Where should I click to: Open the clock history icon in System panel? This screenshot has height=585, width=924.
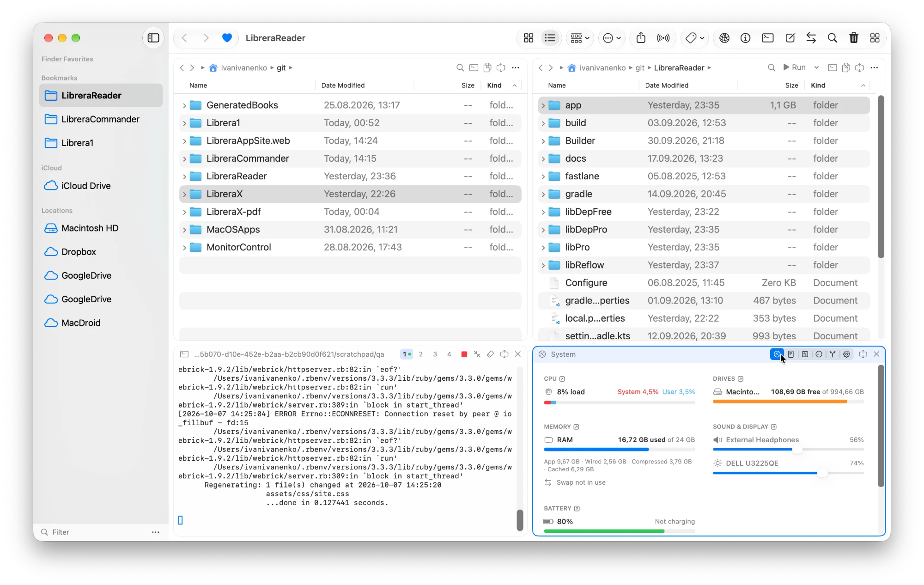[819, 354]
